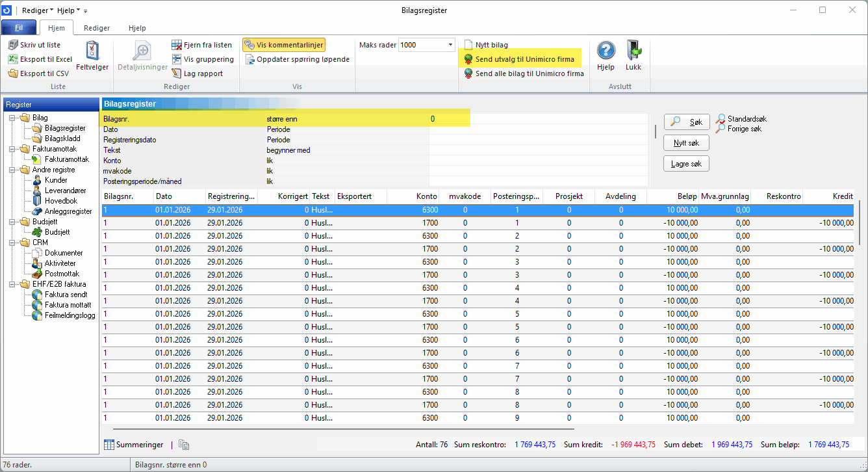868x472 pixels.
Task: Toggle Oppdater spørring løpende
Action: (297, 59)
